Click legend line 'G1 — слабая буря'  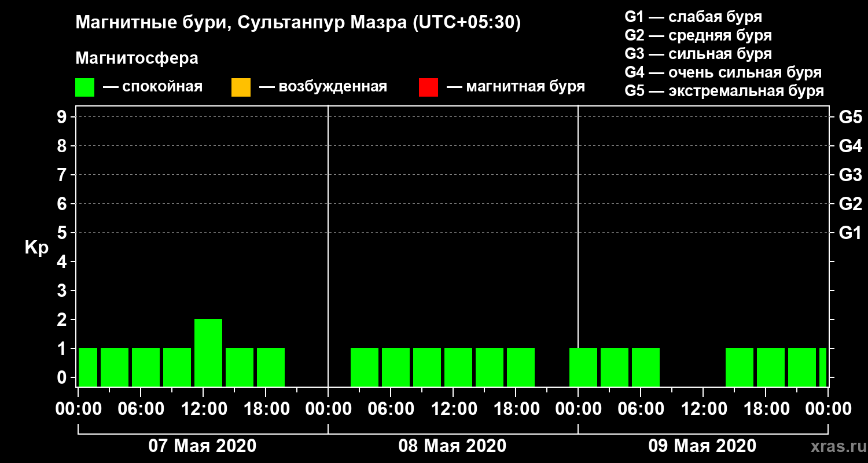[x=693, y=17]
